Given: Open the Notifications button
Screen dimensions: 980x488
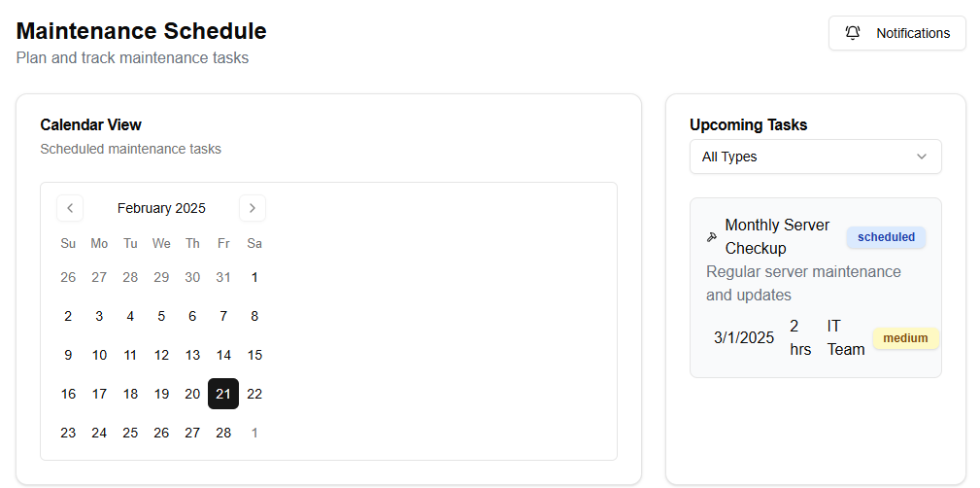Looking at the screenshot, I should pyautogui.click(x=896, y=33).
